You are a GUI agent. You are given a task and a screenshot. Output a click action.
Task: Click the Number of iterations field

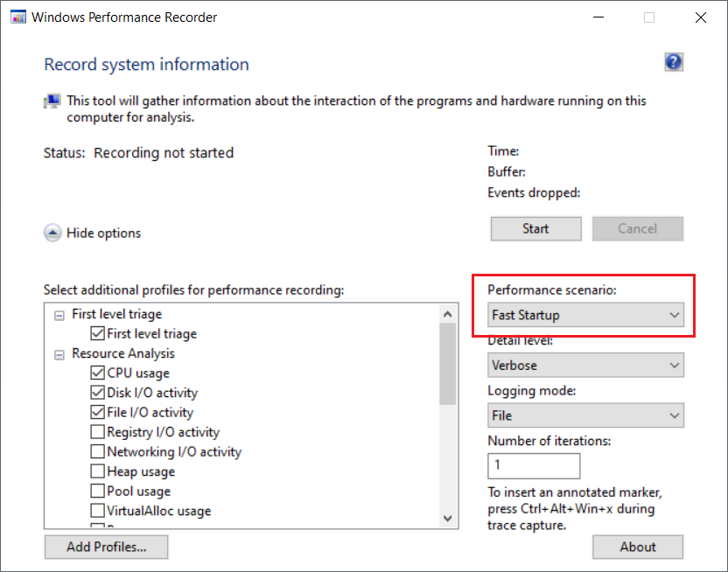coord(534,466)
